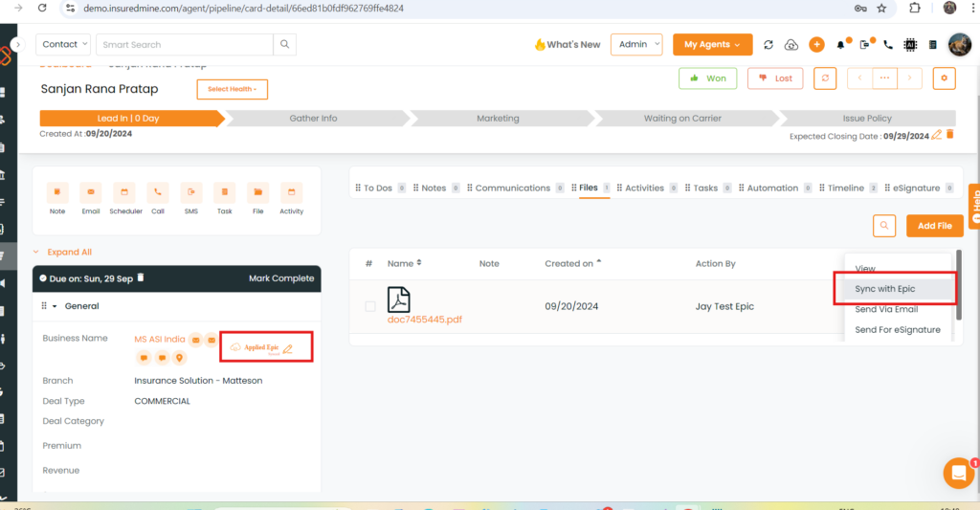This screenshot has height=510, width=980.
Task: Focus the Smart Search input field
Action: 185,44
